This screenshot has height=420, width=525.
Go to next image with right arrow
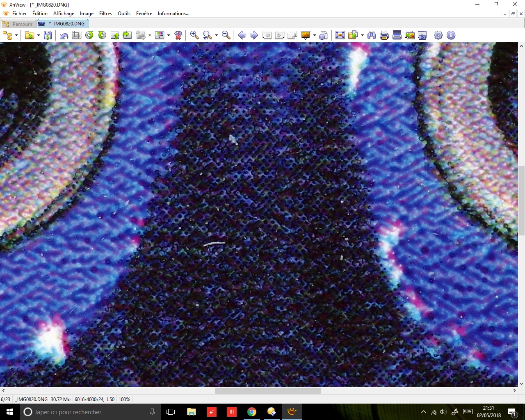pyautogui.click(x=254, y=35)
